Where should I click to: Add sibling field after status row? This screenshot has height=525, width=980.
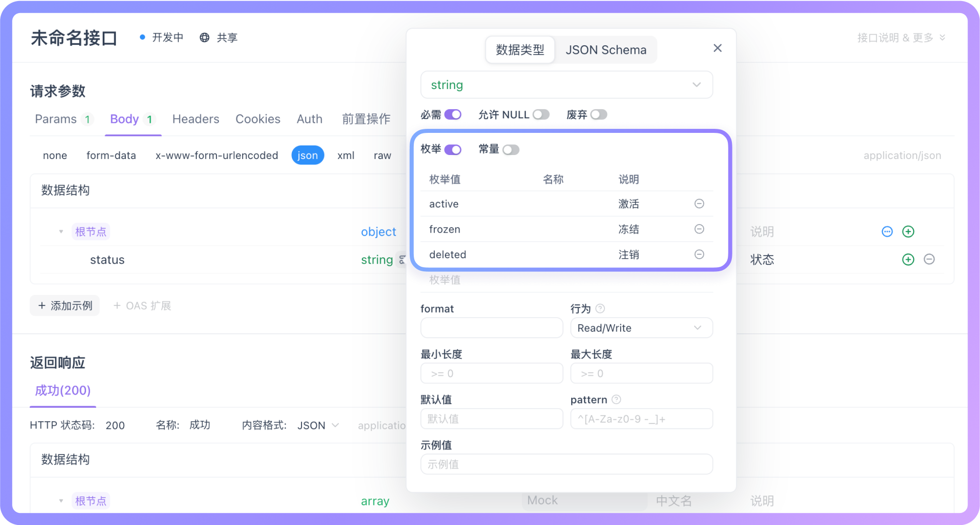point(908,260)
